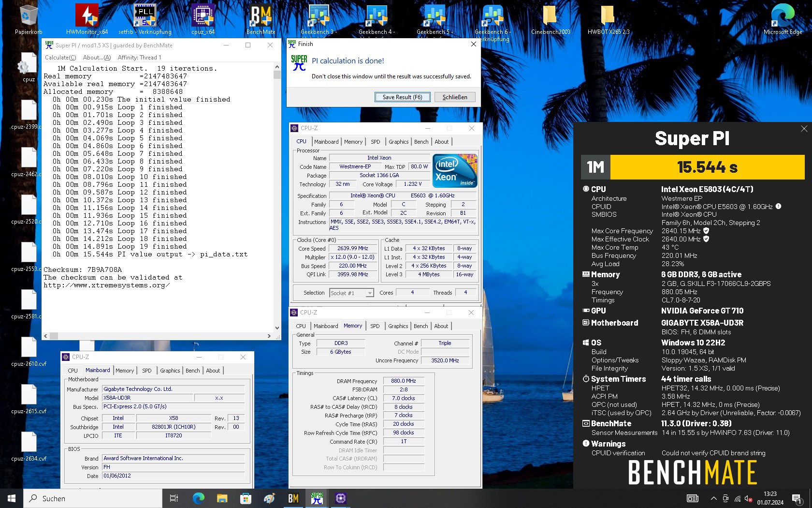
Task: Open the cpuz settings file icon
Action: pyautogui.click(x=29, y=68)
